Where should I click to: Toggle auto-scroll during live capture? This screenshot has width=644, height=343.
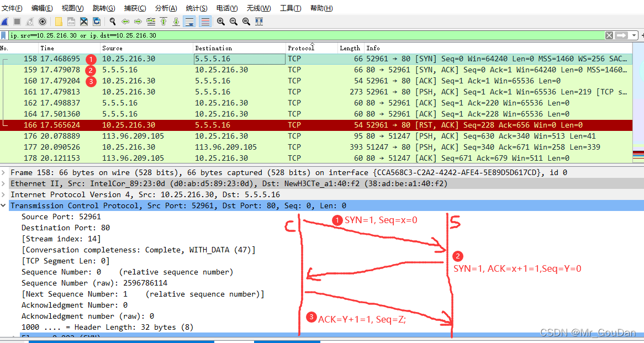(189, 22)
